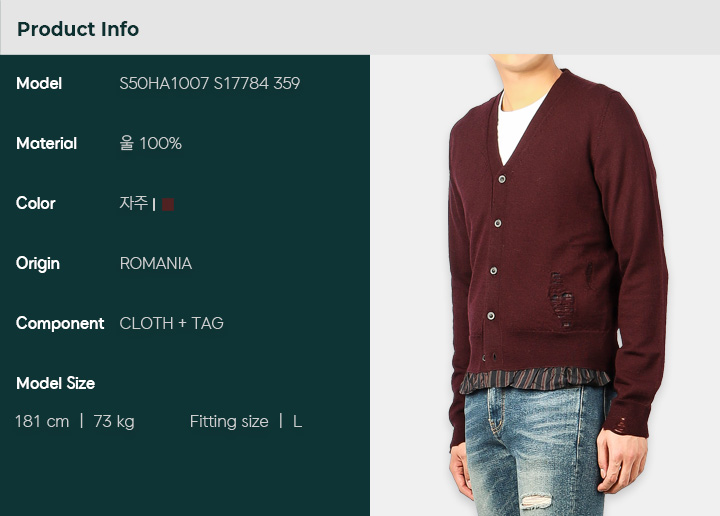Click the 울 100% material value

click(x=151, y=143)
